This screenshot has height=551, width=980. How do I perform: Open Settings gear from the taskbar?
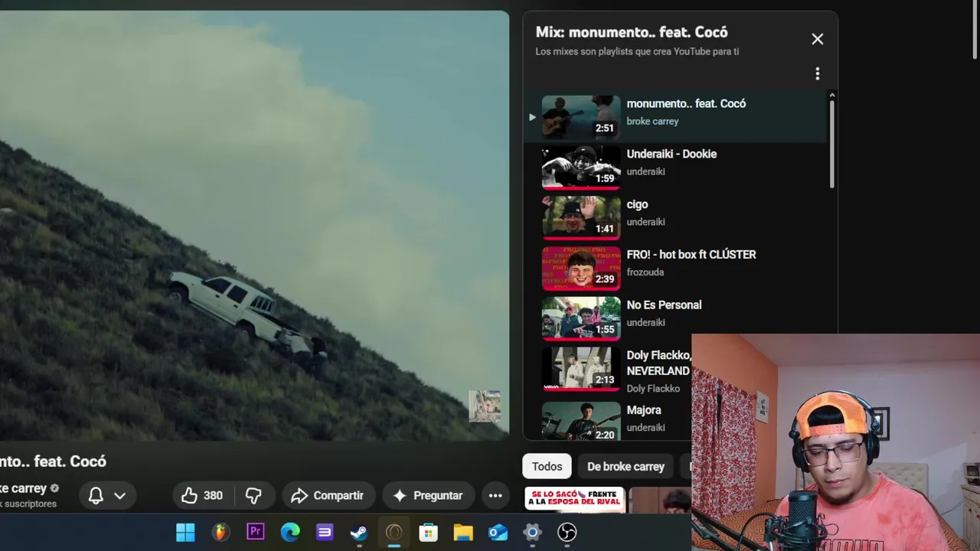point(533,532)
